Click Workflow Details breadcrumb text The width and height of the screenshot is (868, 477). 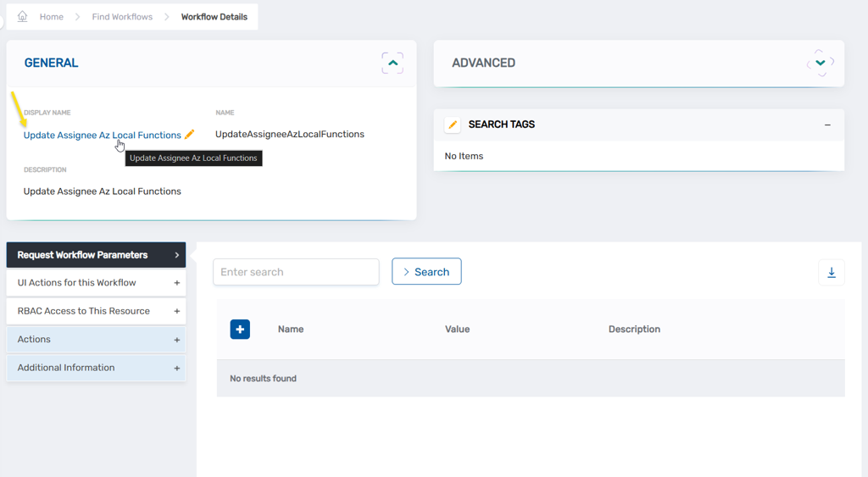pyautogui.click(x=214, y=17)
